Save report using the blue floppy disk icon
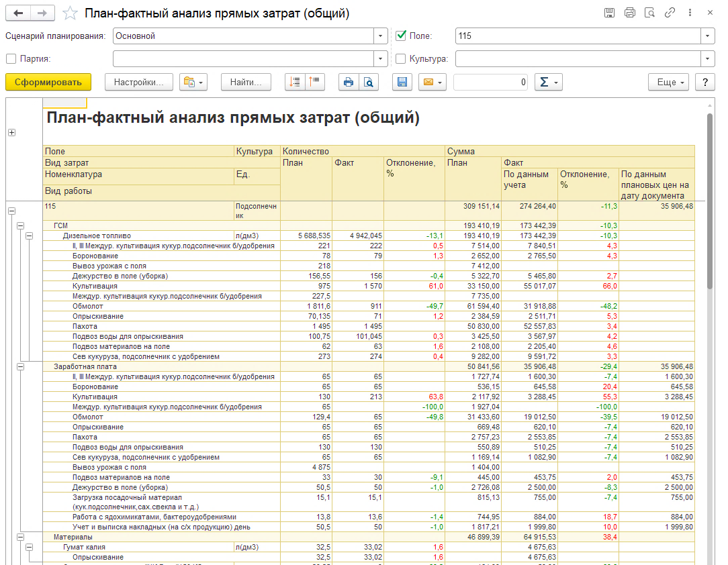 coord(402,82)
